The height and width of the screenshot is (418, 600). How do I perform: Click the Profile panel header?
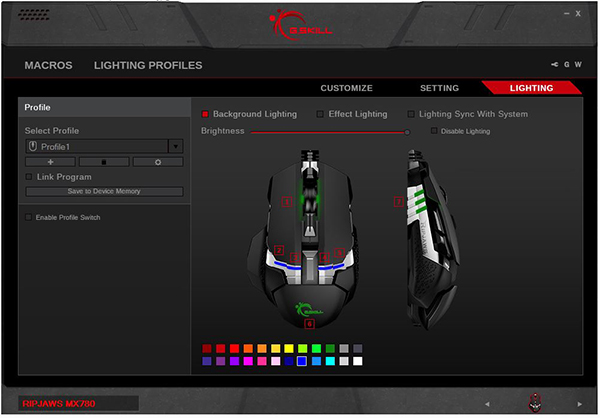(x=104, y=107)
